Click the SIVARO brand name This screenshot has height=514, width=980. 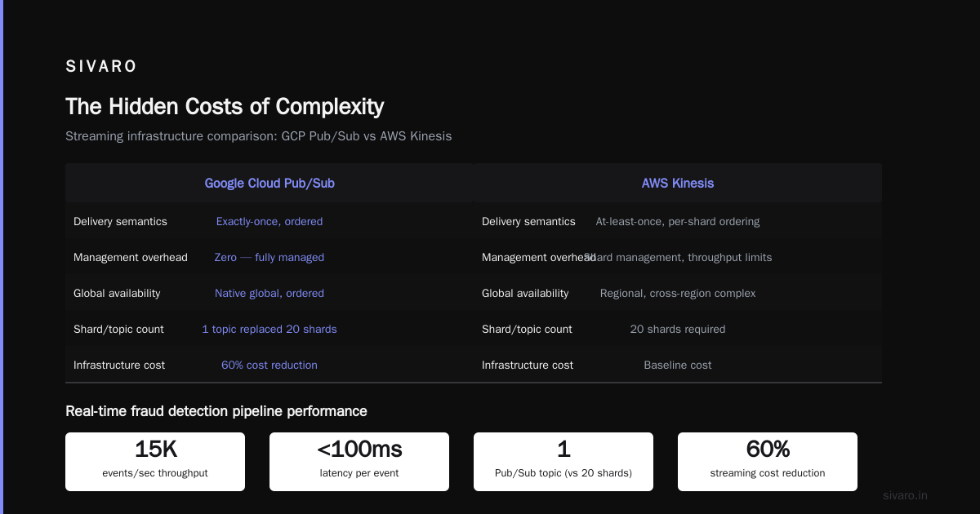click(x=101, y=67)
